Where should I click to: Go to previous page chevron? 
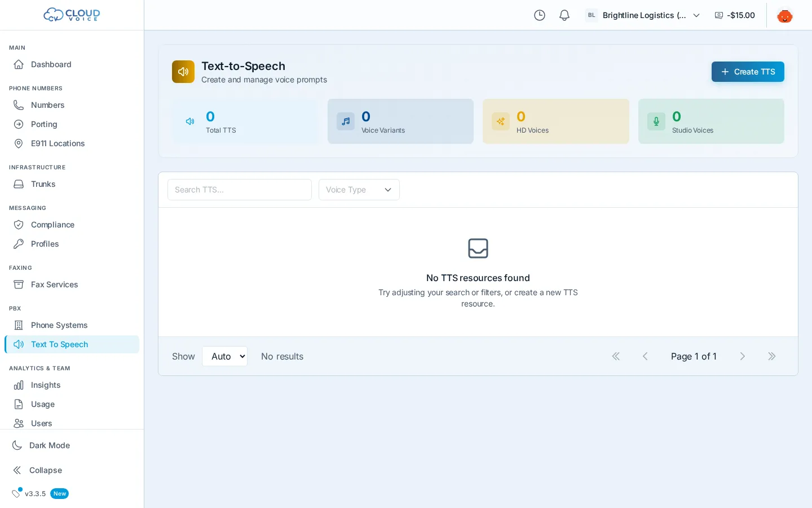[x=645, y=356]
